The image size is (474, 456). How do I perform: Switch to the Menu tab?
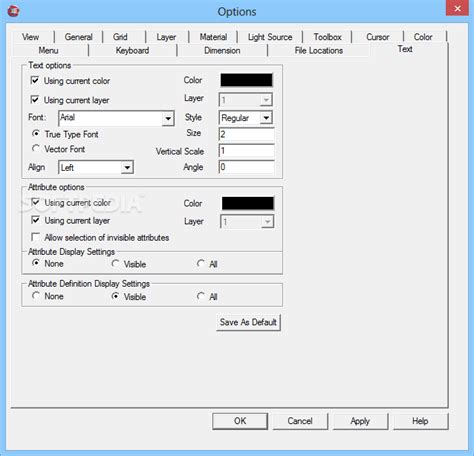[x=49, y=51]
